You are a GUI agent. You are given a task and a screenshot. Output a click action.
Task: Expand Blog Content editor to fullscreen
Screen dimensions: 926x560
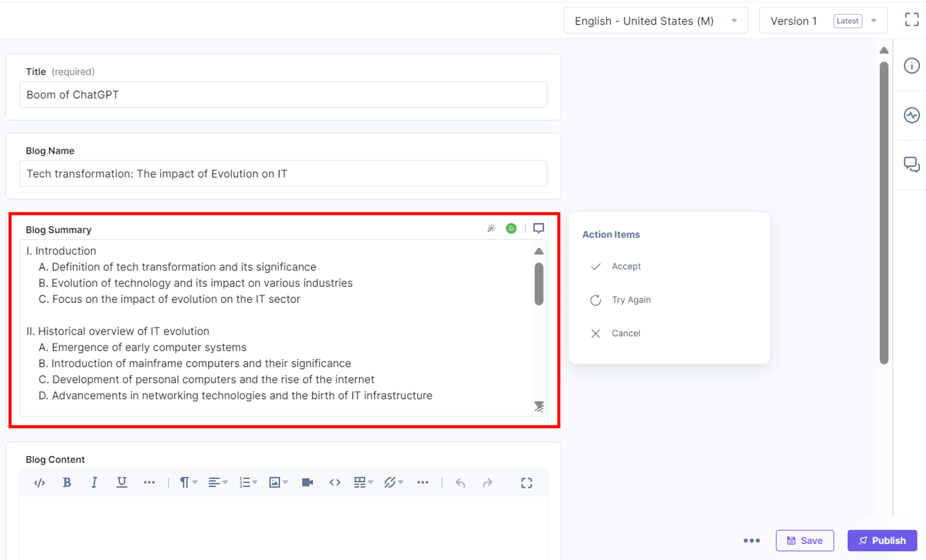(x=526, y=483)
